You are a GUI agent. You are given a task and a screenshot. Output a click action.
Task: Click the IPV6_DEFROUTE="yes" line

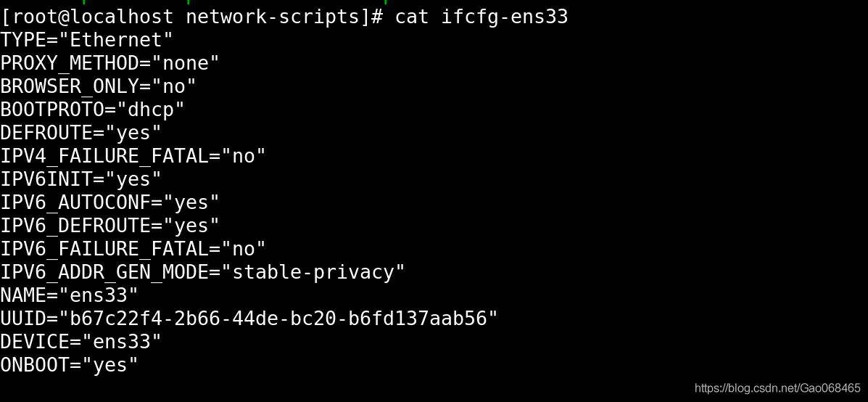(109, 226)
